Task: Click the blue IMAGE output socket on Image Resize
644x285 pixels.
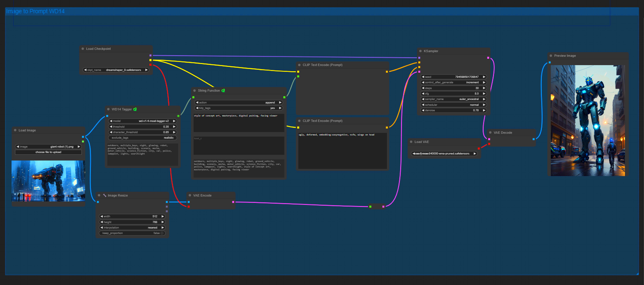Action: click(167, 202)
